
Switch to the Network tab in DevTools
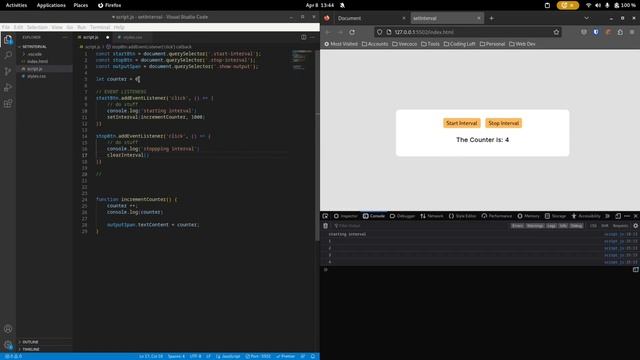point(431,216)
